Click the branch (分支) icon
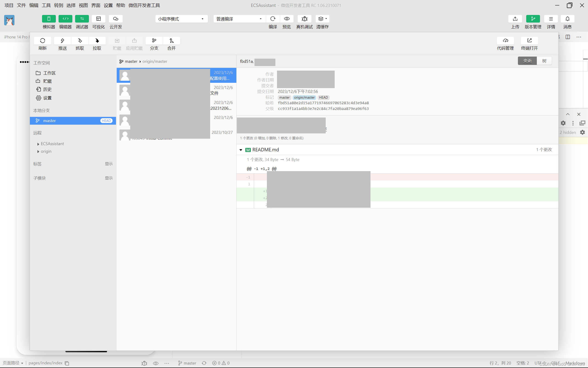588x368 pixels. 154,41
